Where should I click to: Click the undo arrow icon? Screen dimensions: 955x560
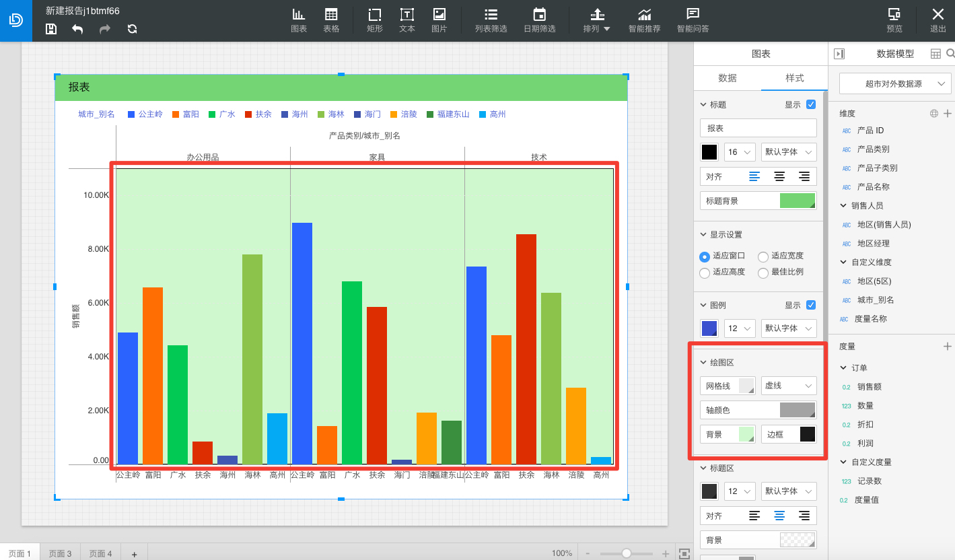pos(77,29)
